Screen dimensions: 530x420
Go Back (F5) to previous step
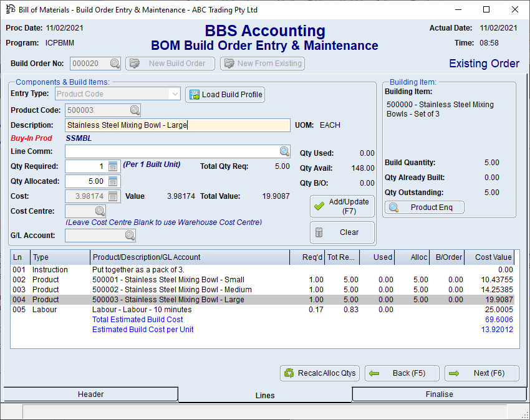[402, 373]
